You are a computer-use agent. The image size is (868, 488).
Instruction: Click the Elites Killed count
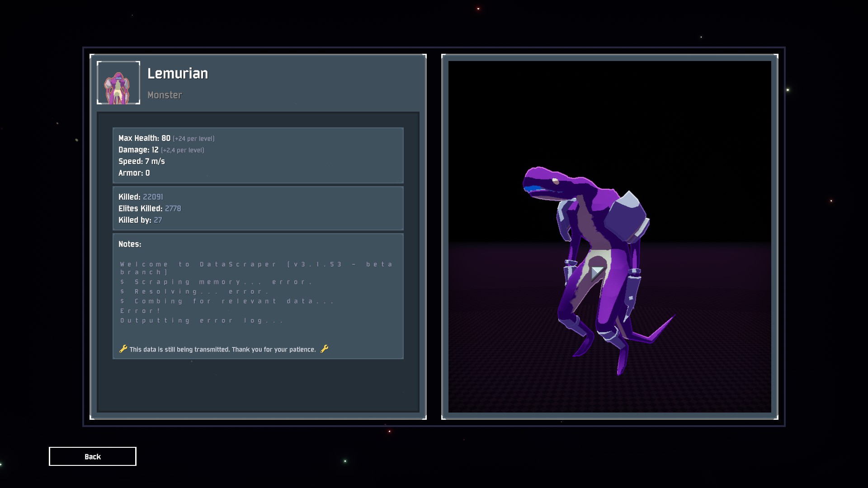(173, 208)
